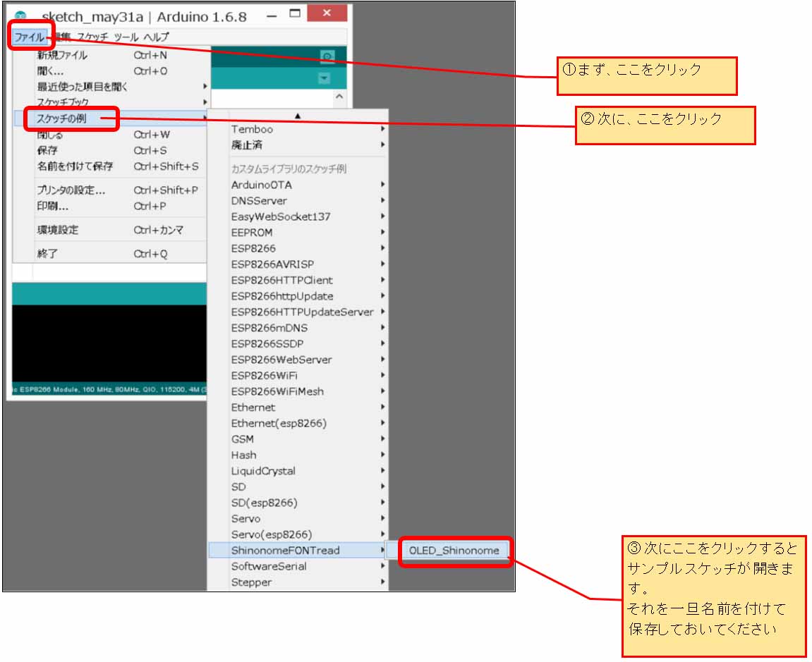
Task: Open ESP8266SSDP examples entry
Action: pyautogui.click(x=298, y=343)
